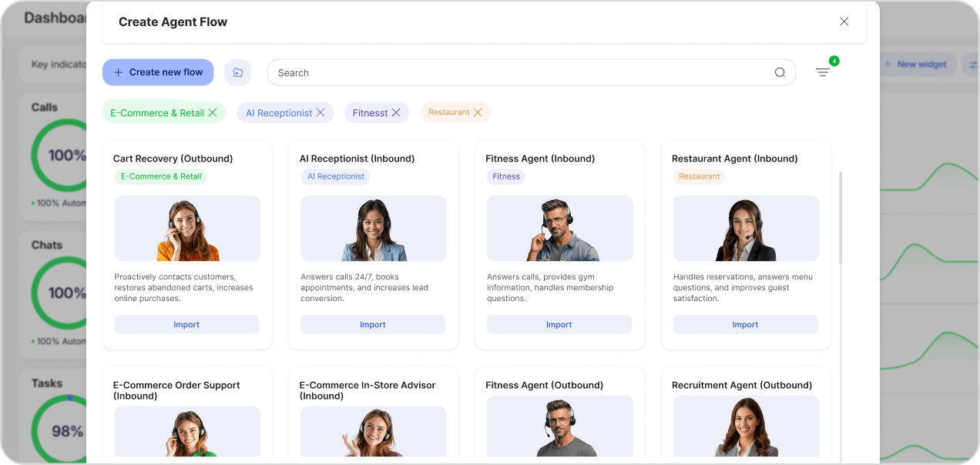Open the import folder icon button
This screenshot has width=980, height=465.
pos(238,72)
